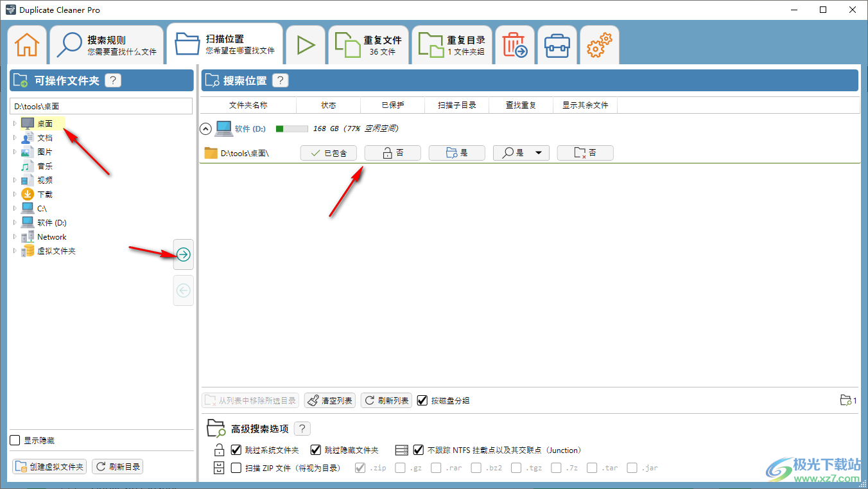Expand the 虚拟文件夹 tree node

click(15, 251)
